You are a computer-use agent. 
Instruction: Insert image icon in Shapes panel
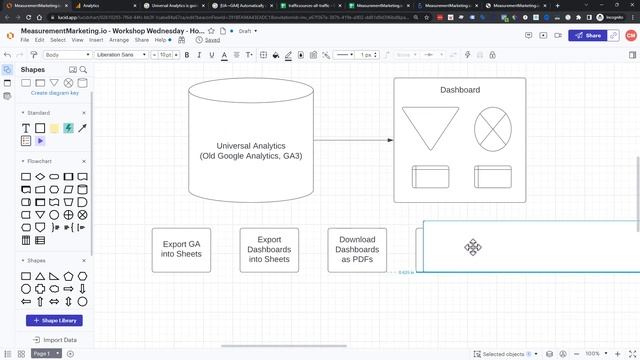[73, 70]
